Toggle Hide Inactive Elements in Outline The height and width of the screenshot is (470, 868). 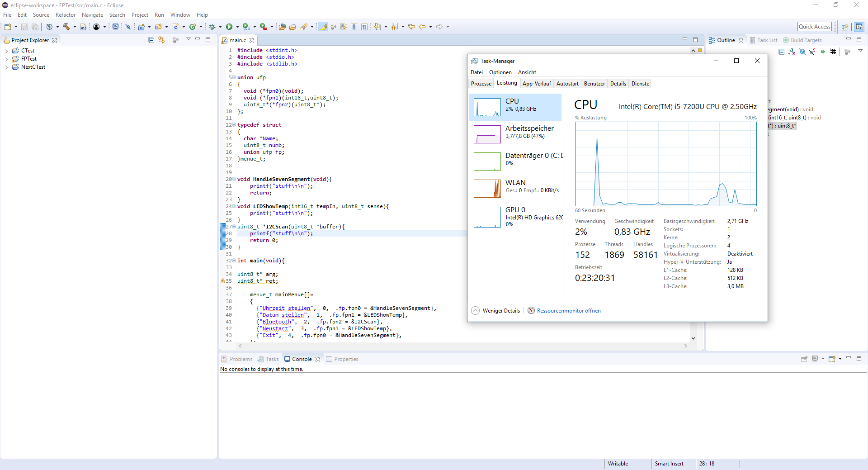tap(833, 52)
